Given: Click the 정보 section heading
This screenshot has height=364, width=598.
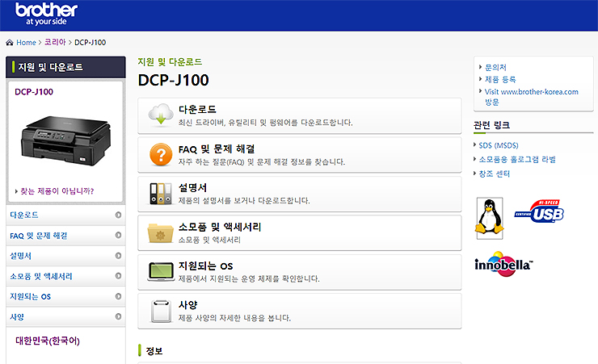Looking at the screenshot, I should click(x=154, y=351).
